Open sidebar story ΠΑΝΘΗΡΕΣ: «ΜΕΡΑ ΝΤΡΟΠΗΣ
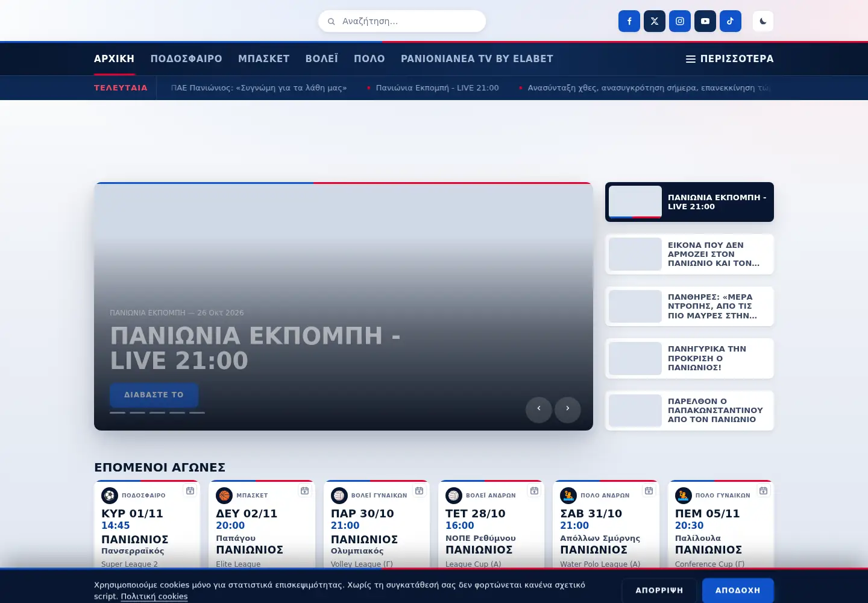Screen dimensions: 868x603 [x=690, y=306]
